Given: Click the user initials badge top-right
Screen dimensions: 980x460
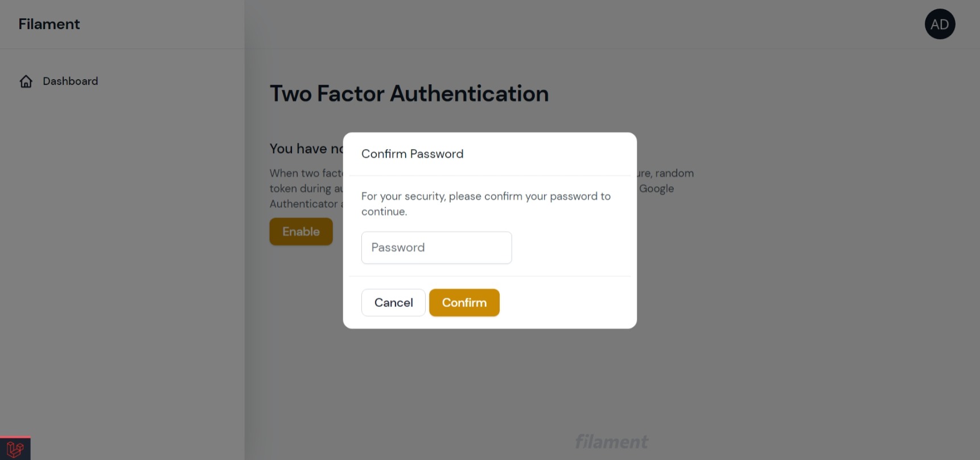Looking at the screenshot, I should (x=940, y=24).
